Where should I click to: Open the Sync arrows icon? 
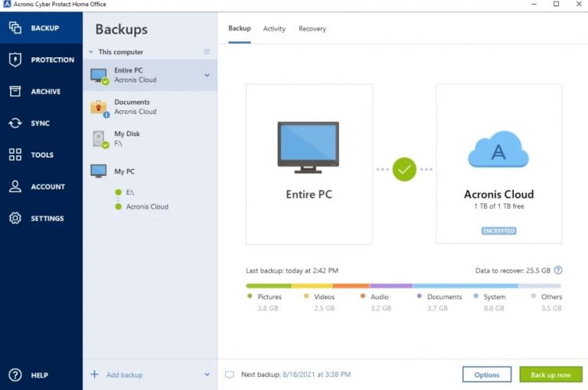pos(15,123)
